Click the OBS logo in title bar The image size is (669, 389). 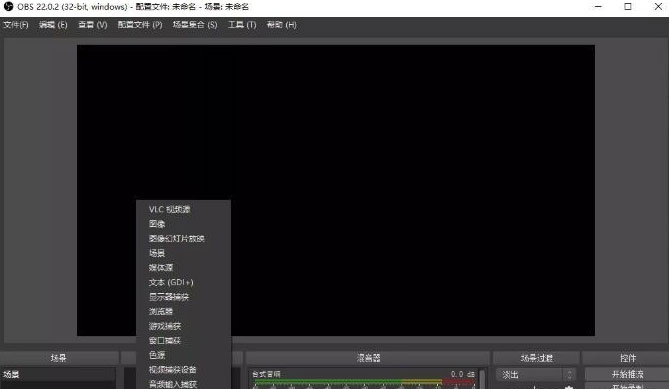[8, 6]
